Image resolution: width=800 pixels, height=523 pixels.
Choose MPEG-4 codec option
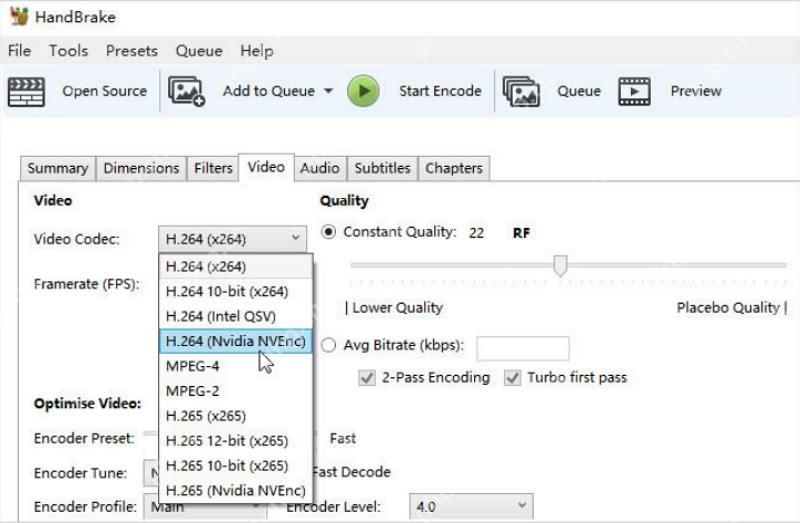(x=236, y=366)
